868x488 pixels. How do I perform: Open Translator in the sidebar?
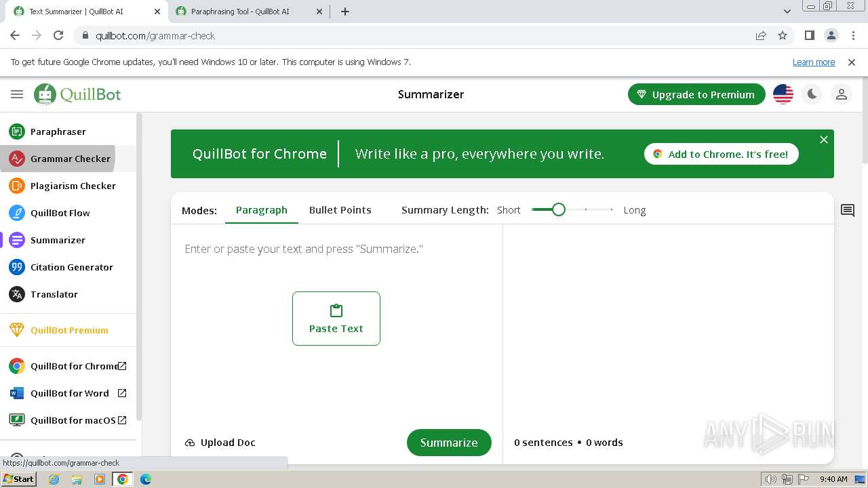68,294
